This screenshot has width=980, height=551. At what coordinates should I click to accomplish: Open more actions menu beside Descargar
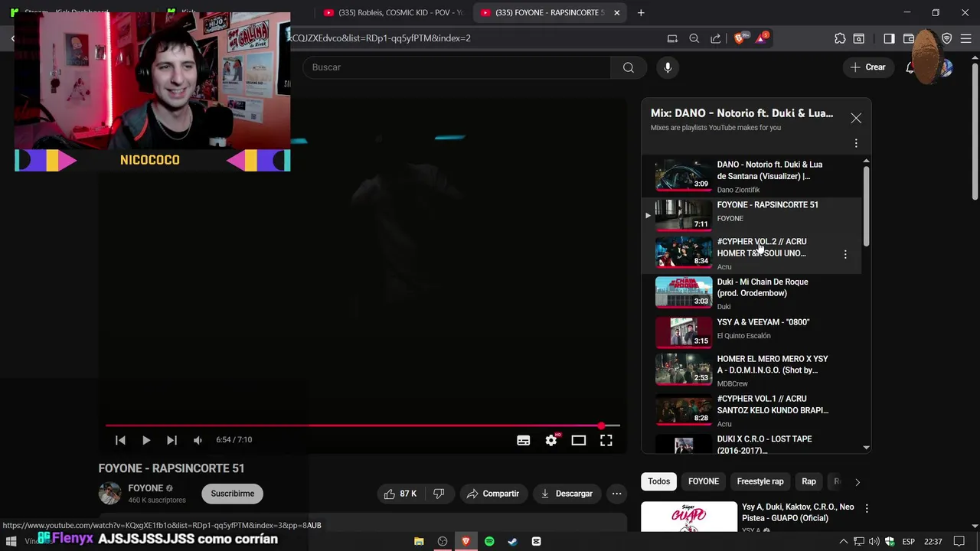(x=616, y=494)
